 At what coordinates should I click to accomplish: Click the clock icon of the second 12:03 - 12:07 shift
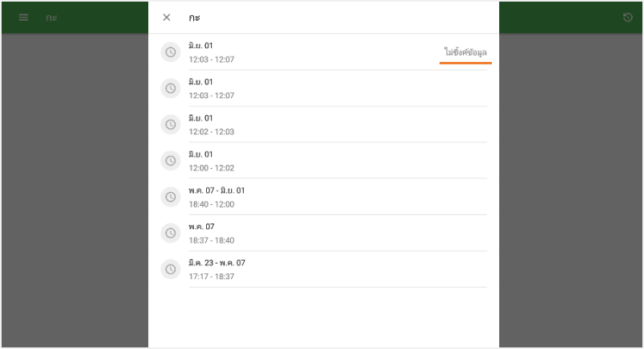coord(170,88)
